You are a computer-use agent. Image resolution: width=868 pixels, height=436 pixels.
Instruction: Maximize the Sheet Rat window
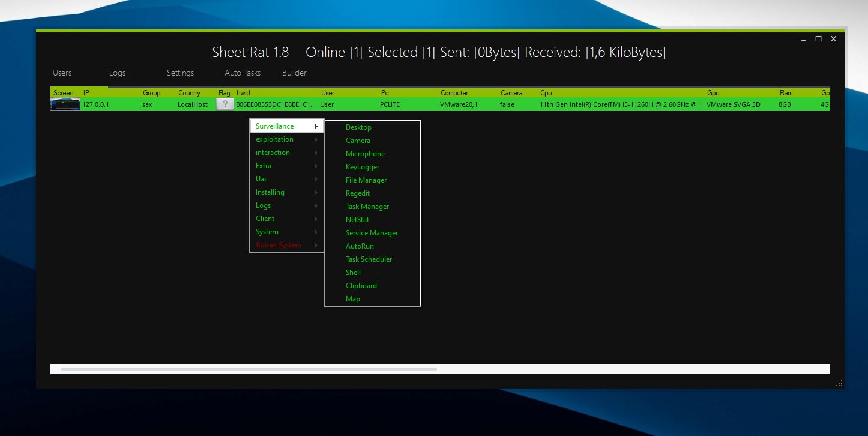coord(818,39)
